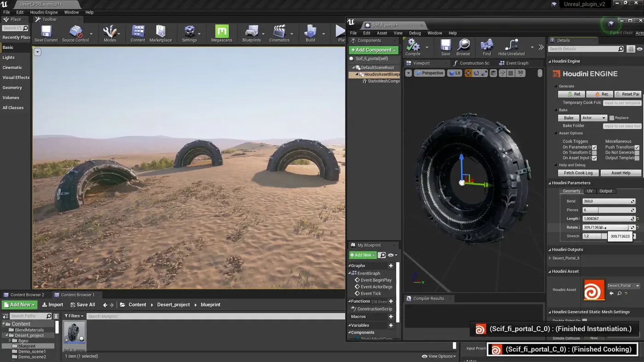Click the Details property matrix grid icon

tap(631, 49)
